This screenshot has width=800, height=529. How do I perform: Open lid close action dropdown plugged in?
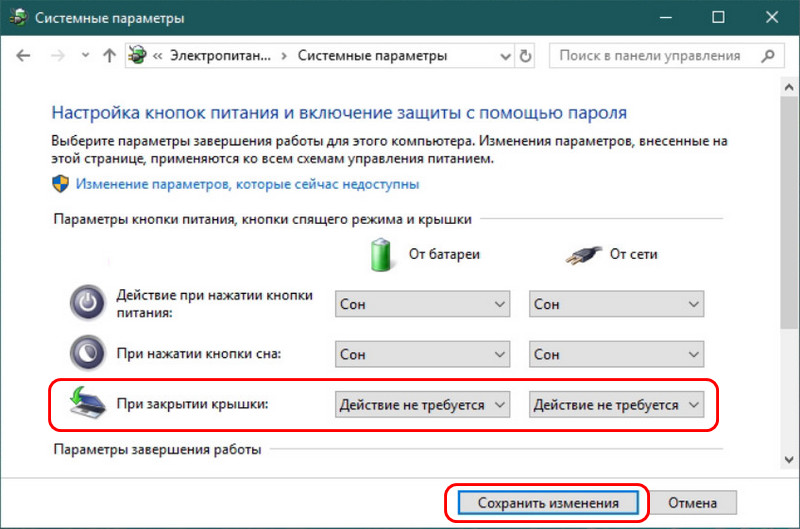616,405
